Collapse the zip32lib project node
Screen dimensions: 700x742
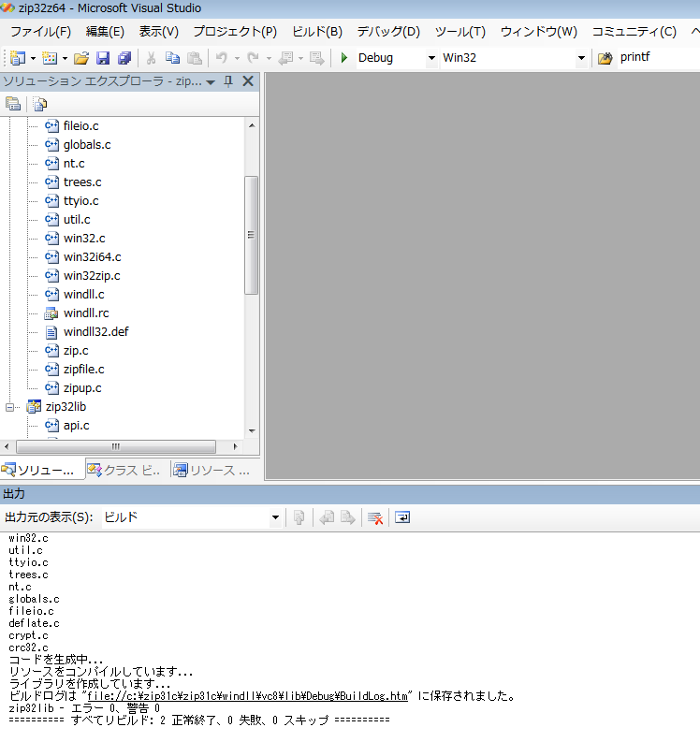click(9, 407)
